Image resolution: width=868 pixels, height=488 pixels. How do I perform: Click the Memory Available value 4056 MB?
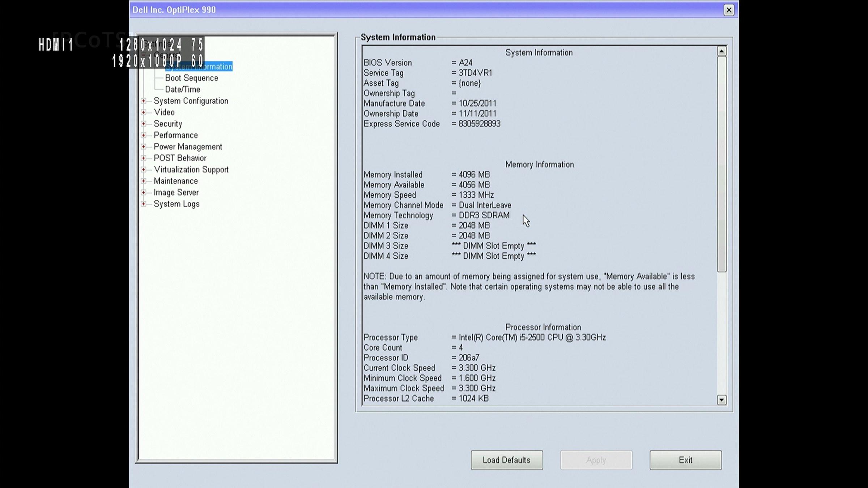click(474, 185)
